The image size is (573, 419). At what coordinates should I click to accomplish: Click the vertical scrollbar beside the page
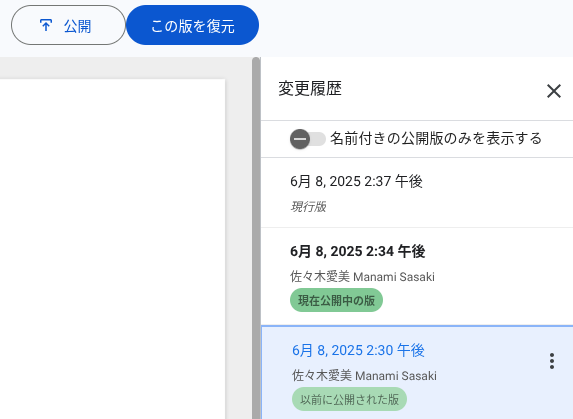[256, 238]
